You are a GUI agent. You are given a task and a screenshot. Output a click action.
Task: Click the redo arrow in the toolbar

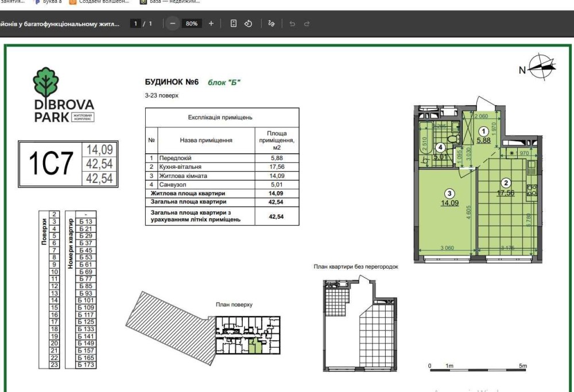[307, 24]
